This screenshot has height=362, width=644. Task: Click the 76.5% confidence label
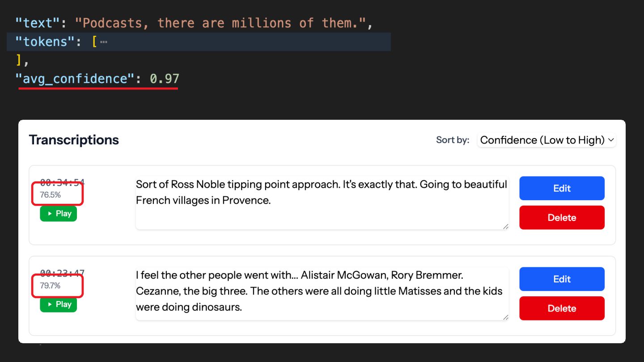[x=51, y=195]
